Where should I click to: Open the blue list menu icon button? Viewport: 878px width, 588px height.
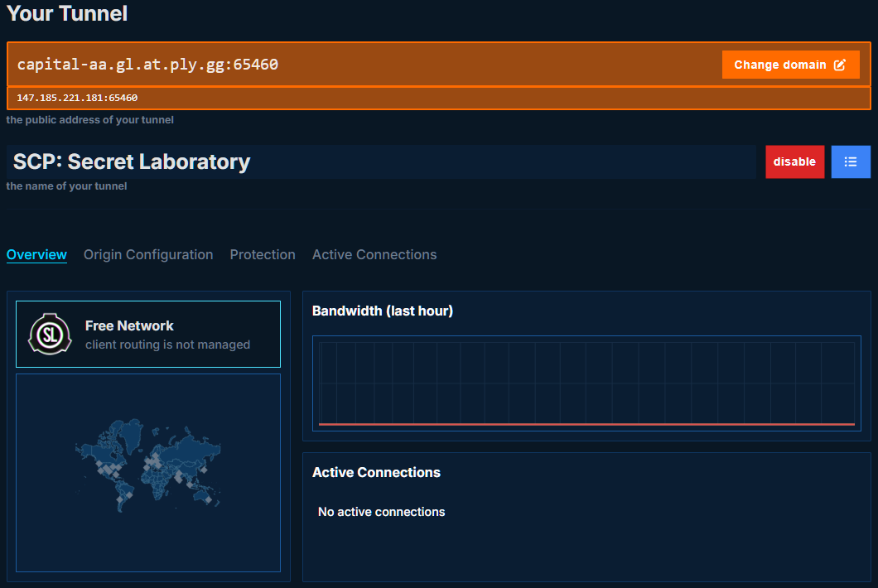[x=851, y=161]
